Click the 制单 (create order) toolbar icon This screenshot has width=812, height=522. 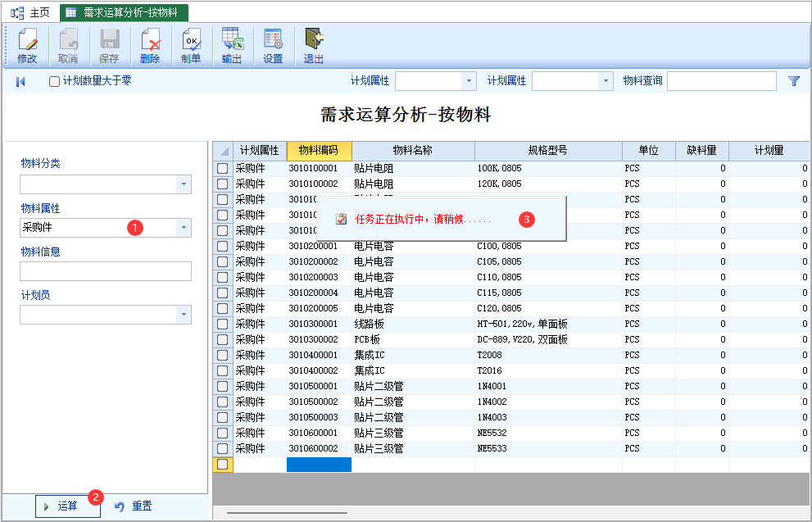191,46
